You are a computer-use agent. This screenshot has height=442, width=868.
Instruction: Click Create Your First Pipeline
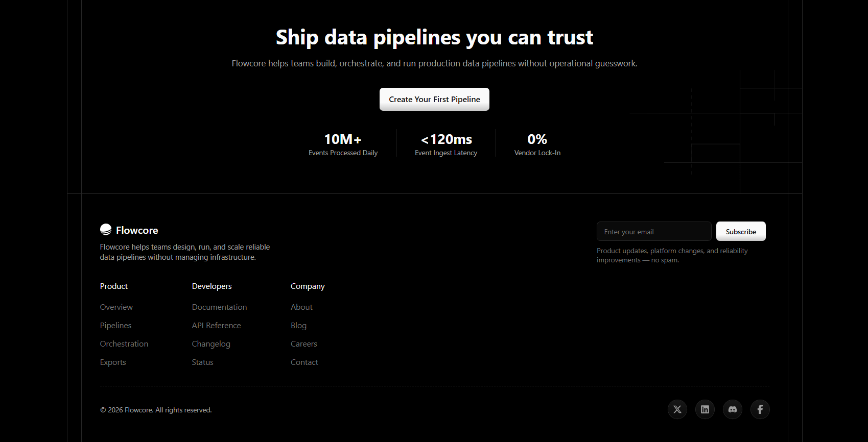[434, 99]
